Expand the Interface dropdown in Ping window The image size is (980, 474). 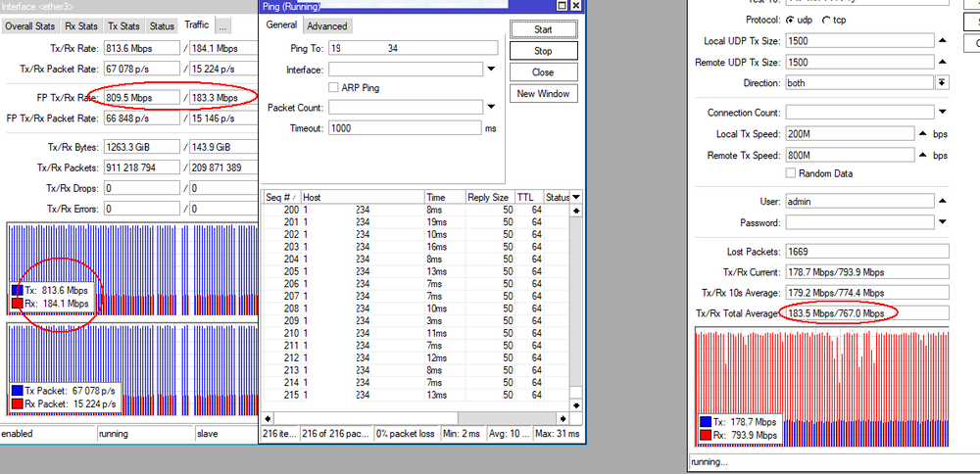(491, 70)
